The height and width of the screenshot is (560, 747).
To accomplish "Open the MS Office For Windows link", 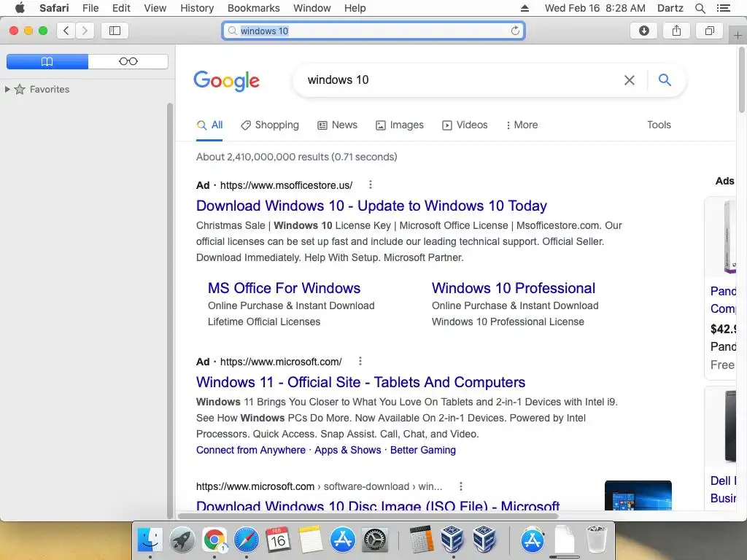I will point(284,288).
